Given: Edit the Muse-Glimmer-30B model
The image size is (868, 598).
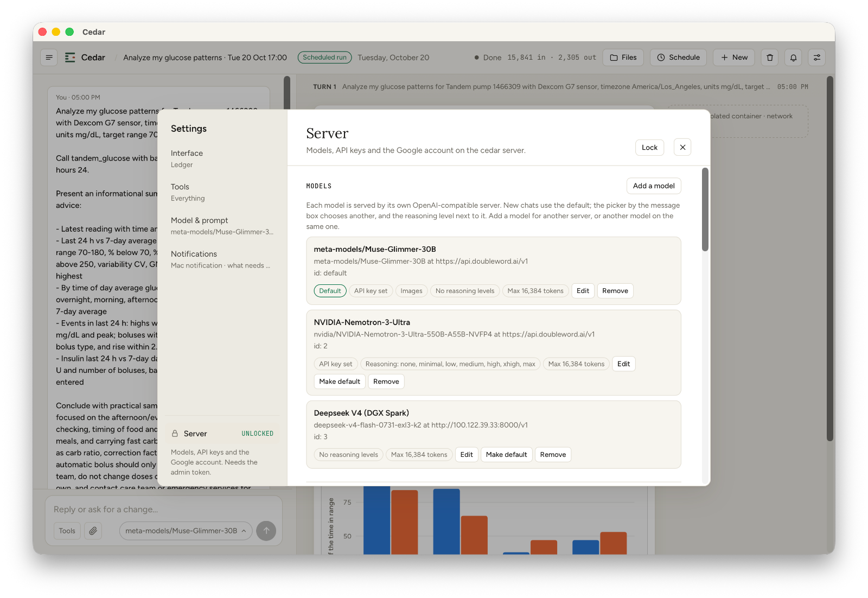Looking at the screenshot, I should [583, 291].
